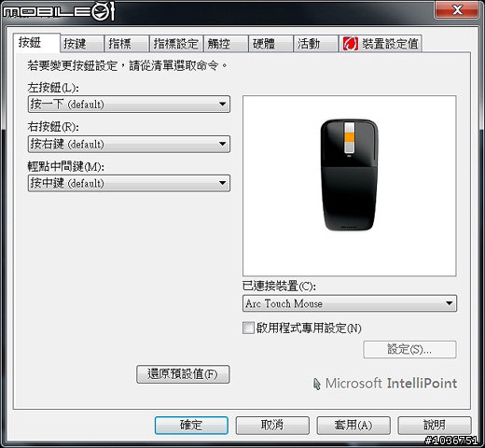
Task: Click the 若要變更按鈕設定 instruction text
Action: pos(128,66)
